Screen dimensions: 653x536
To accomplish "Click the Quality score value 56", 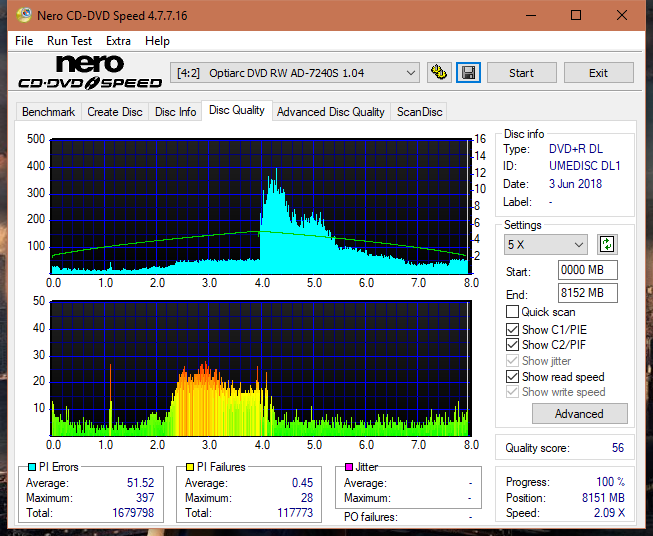I will (618, 448).
